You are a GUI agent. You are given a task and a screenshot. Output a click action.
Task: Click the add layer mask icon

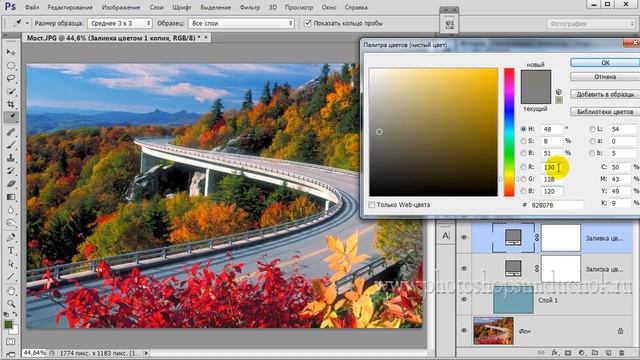click(x=568, y=353)
